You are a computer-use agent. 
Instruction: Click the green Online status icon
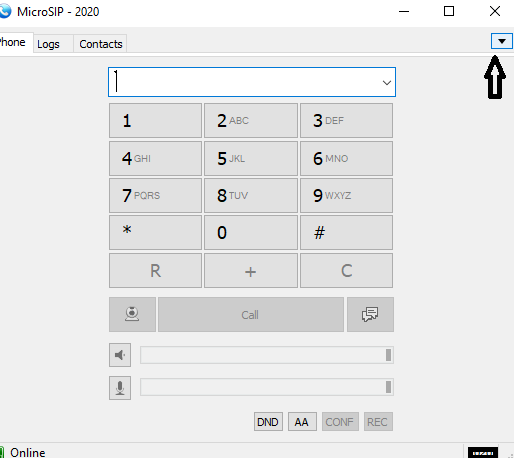click(2, 452)
